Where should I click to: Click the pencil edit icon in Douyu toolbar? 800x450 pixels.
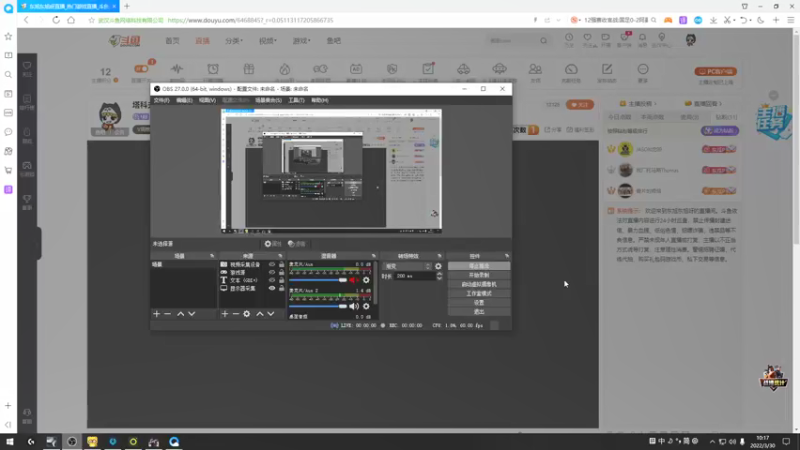coord(607,69)
